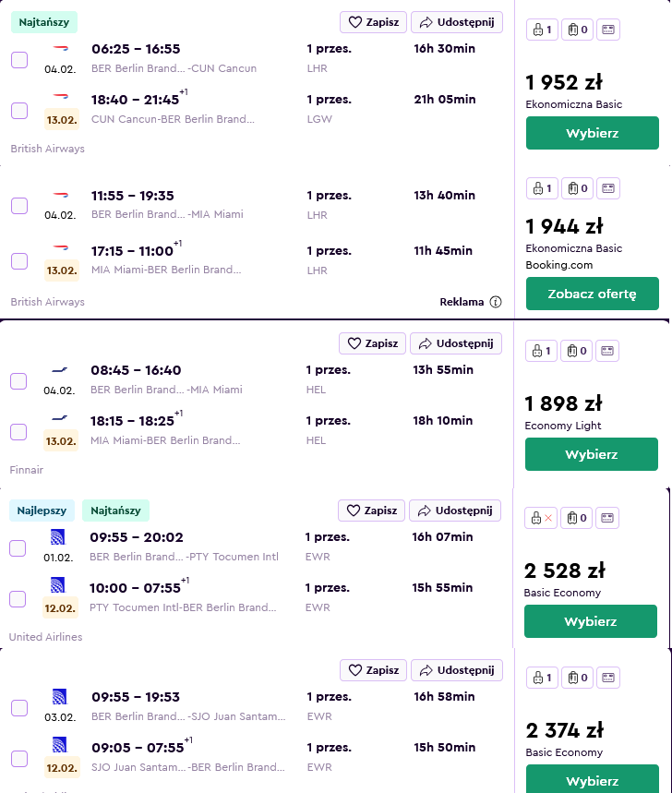
Task: Tick checkbox for 06:25 Berlin–Cancun flight
Action: (19, 60)
